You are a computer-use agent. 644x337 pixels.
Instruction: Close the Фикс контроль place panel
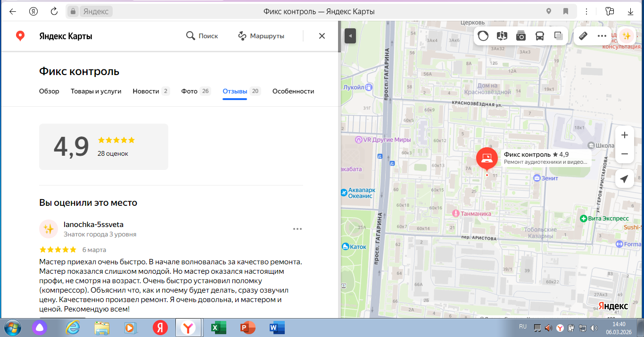pyautogui.click(x=322, y=36)
